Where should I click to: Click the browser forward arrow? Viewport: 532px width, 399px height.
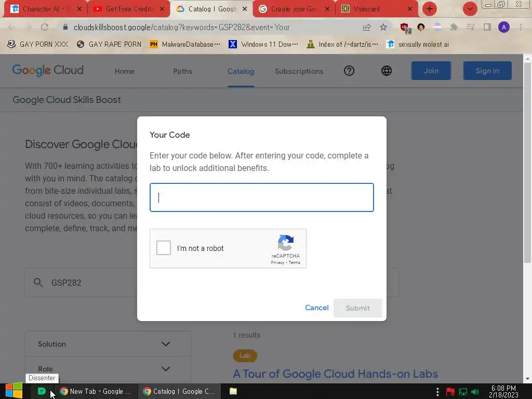coord(28,27)
